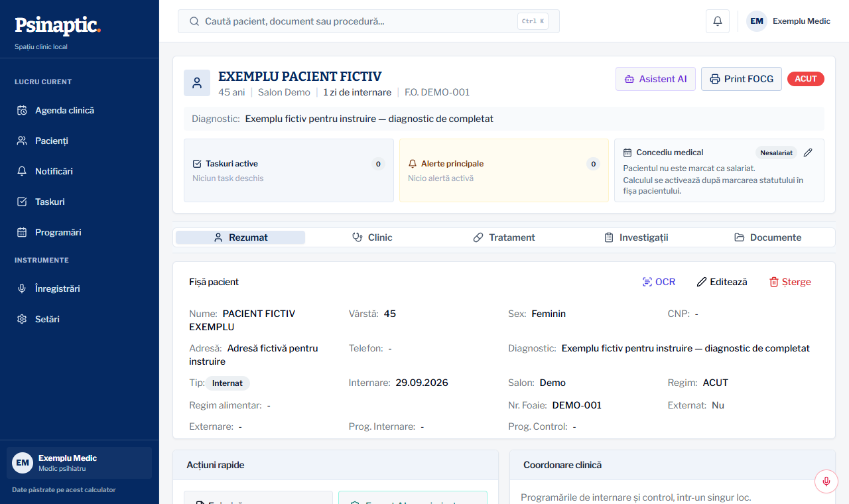Screen dimensions: 849x504
Task: Click the F.O. DEMO-001 text in header
Action: click(437, 92)
